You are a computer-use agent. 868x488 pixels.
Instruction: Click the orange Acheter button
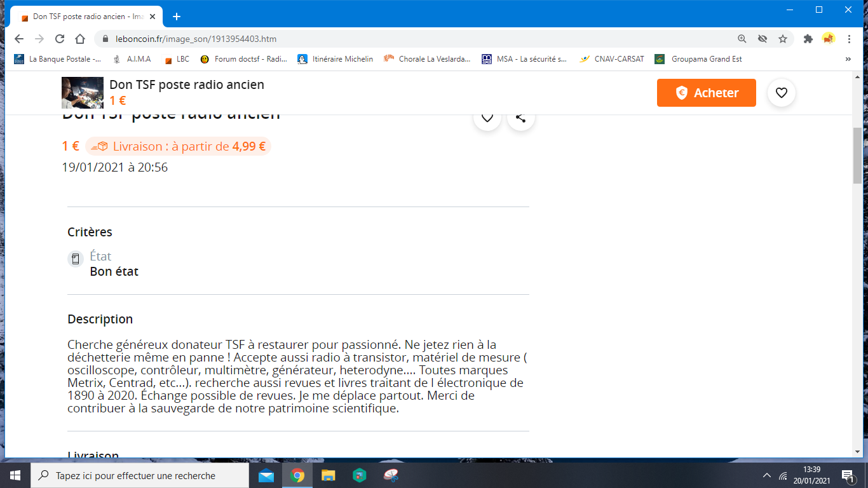pos(706,93)
